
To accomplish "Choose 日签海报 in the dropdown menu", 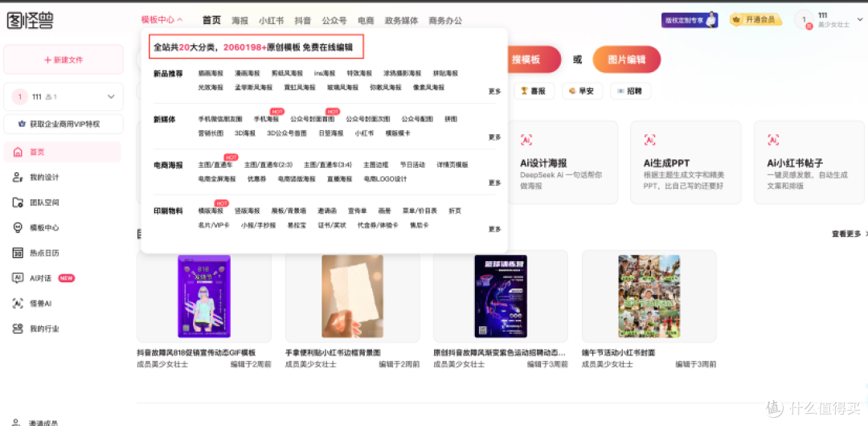I will click(x=331, y=133).
